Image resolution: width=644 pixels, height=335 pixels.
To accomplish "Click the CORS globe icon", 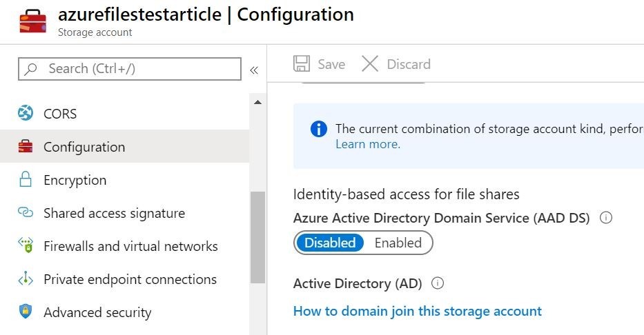I will point(26,113).
